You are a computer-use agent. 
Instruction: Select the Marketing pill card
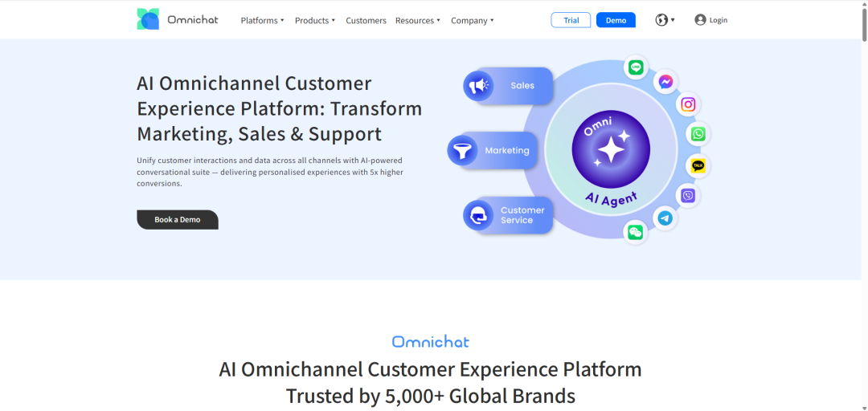pos(493,150)
